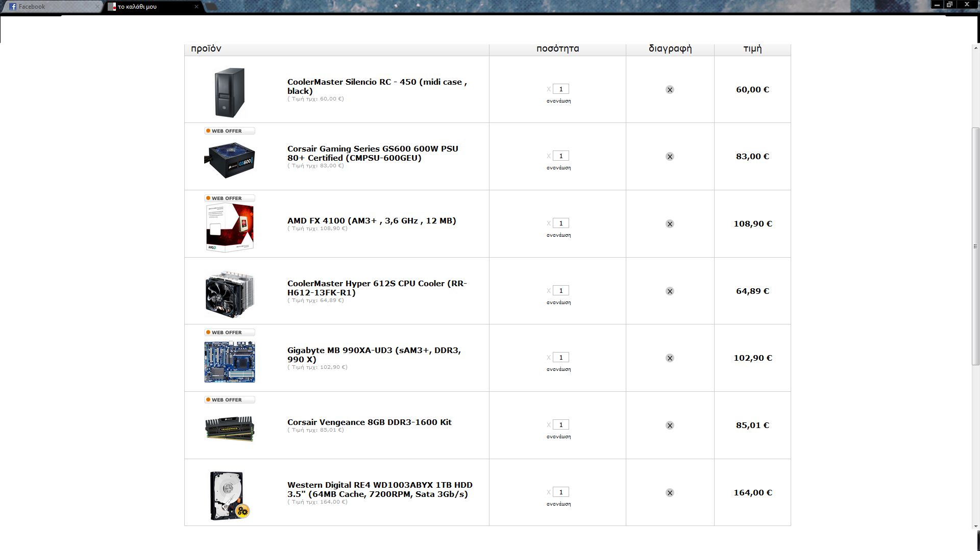The image size is (980, 551).
Task: Click quantity field for Hyper 612S cooler
Action: coord(561,290)
